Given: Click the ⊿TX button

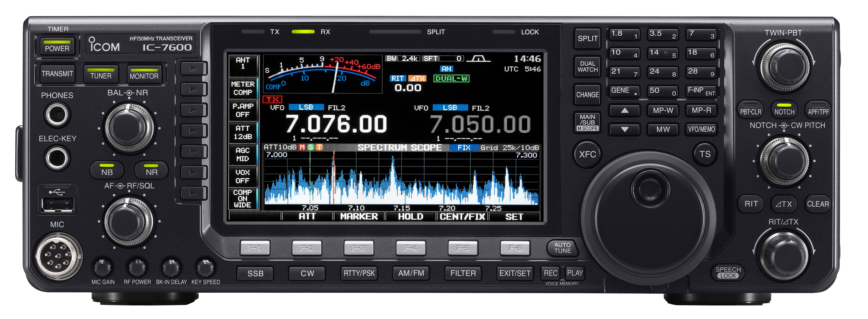Looking at the screenshot, I should pyautogui.click(x=784, y=204).
